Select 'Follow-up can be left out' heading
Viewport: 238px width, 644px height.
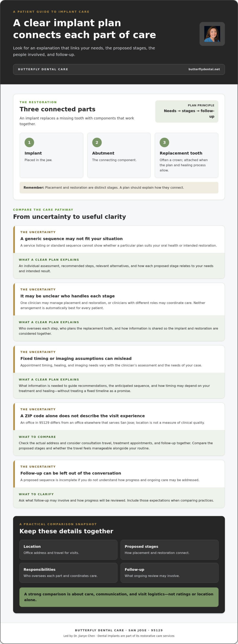click(71, 473)
